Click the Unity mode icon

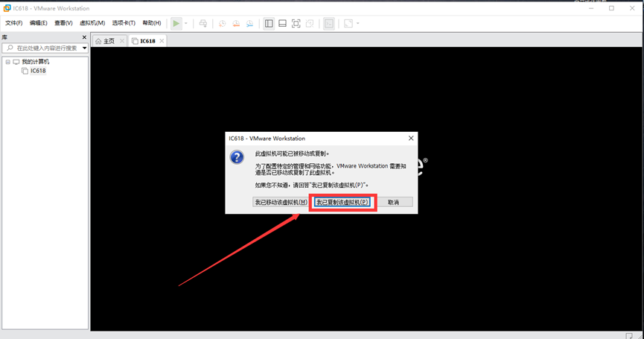tap(310, 23)
